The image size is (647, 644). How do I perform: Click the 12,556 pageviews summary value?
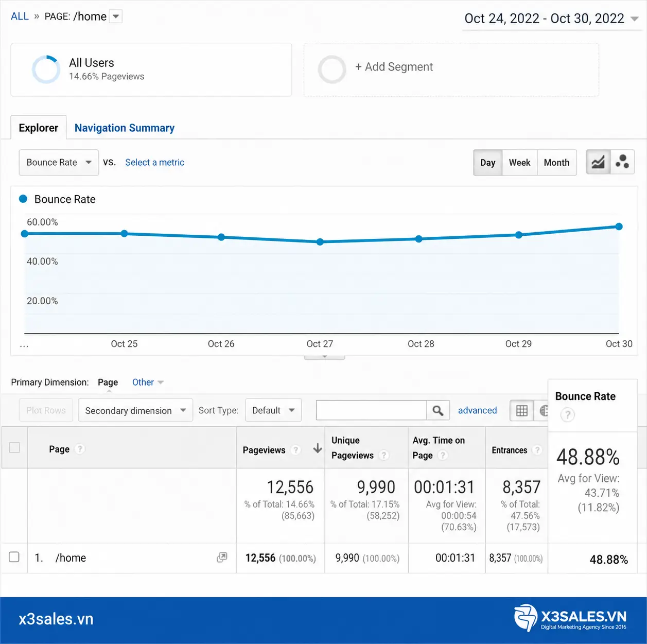[290, 487]
